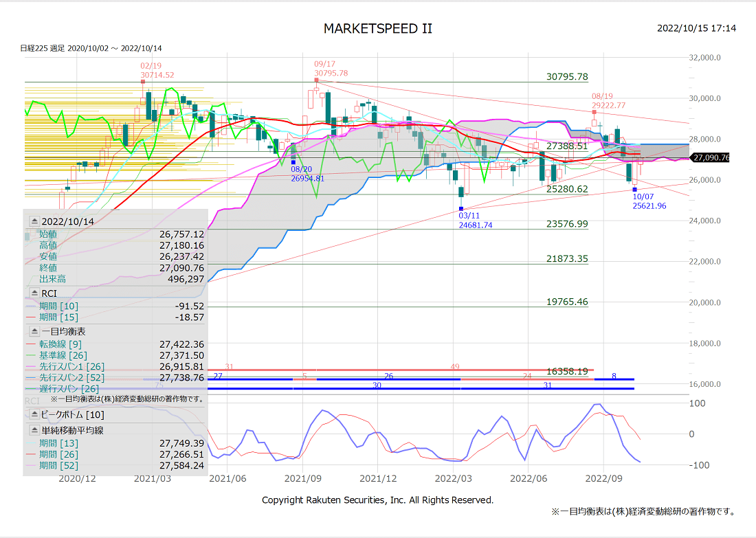The width and height of the screenshot is (756, 538).
Task: Click the 10/07 25621.96 bottom label
Action: [x=649, y=201]
